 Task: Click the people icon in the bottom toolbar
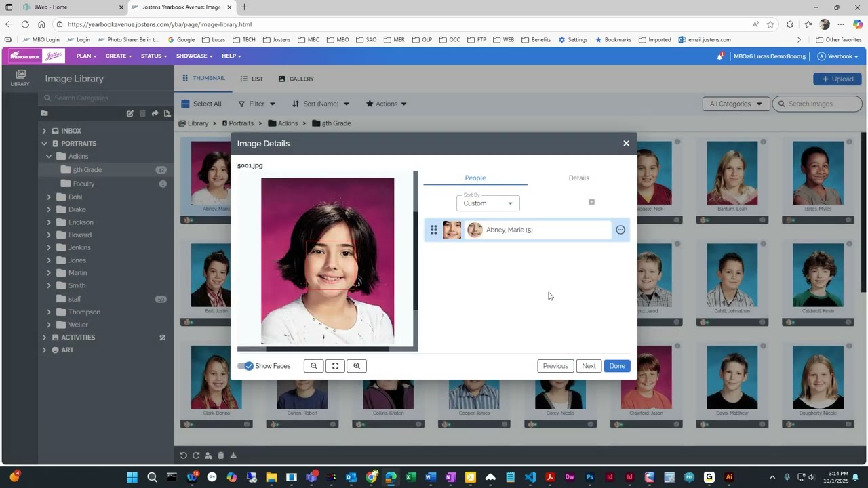point(208,455)
